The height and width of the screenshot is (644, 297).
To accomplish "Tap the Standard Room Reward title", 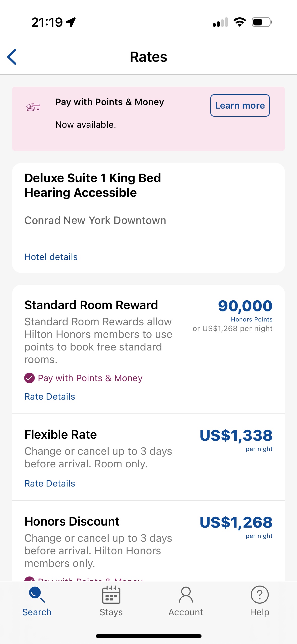I will (x=91, y=305).
